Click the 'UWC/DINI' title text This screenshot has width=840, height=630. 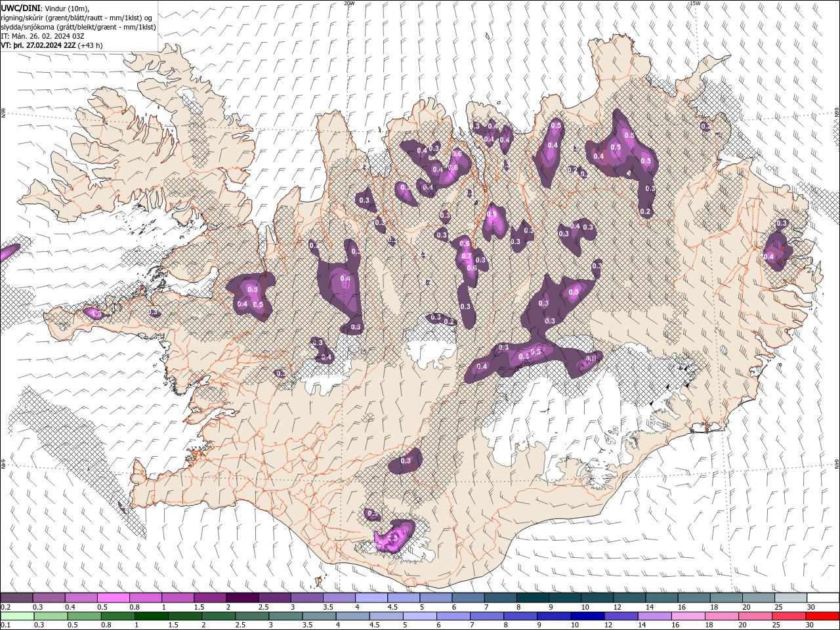click(20, 7)
